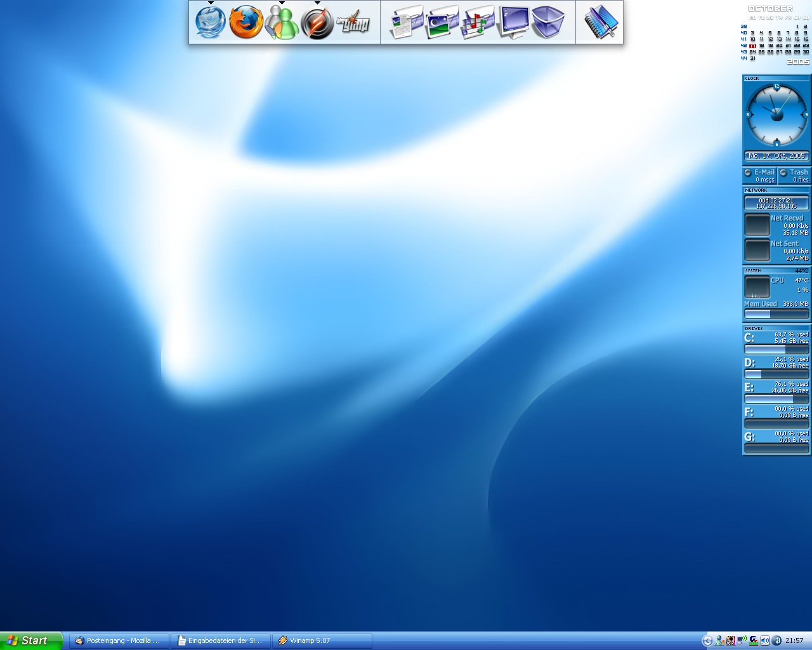Click the Net Sent graph box
This screenshot has height=650, width=812.
pos(757,251)
